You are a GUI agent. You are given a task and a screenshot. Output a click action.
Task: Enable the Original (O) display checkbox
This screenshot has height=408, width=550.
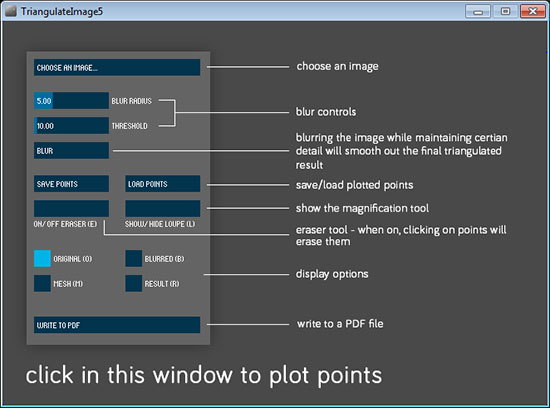tap(42, 259)
